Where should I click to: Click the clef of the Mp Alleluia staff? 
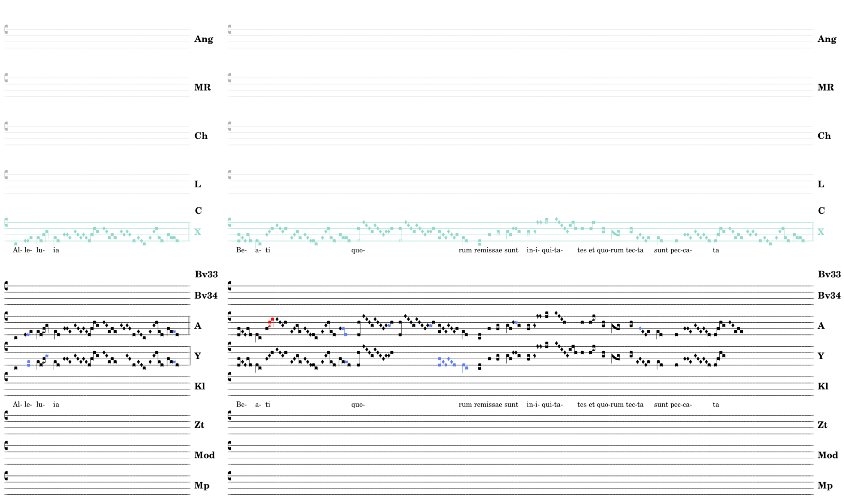[6, 476]
